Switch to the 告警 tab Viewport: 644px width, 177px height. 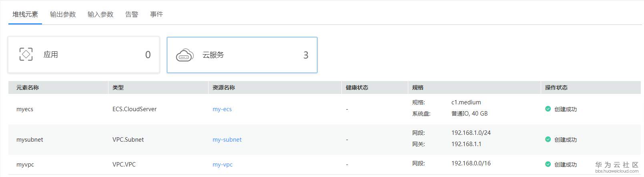click(x=132, y=14)
